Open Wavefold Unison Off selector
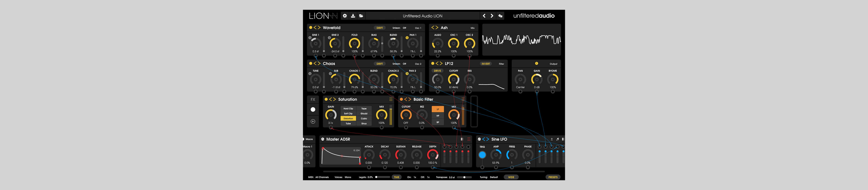Image resolution: width=868 pixels, height=190 pixels. [x=404, y=28]
